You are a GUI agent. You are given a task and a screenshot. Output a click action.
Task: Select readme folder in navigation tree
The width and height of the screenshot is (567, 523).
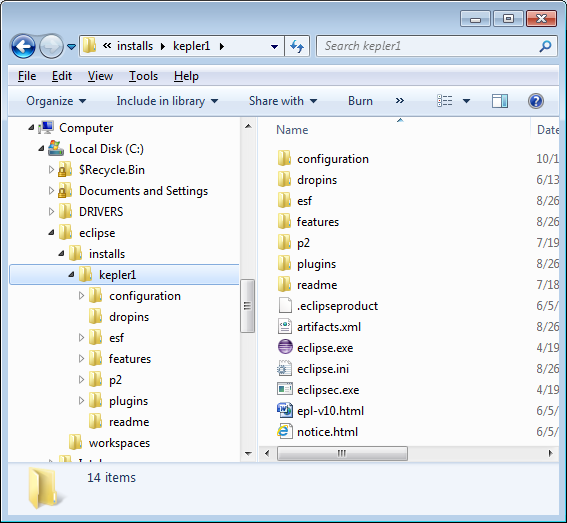click(x=129, y=422)
